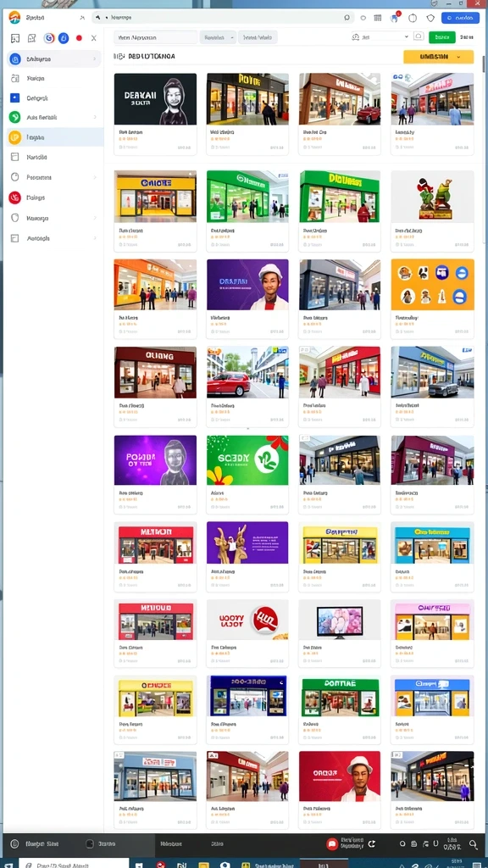The width and height of the screenshot is (488, 868).
Task: Click the search input above the thumbnail grid
Action: tap(156, 37)
